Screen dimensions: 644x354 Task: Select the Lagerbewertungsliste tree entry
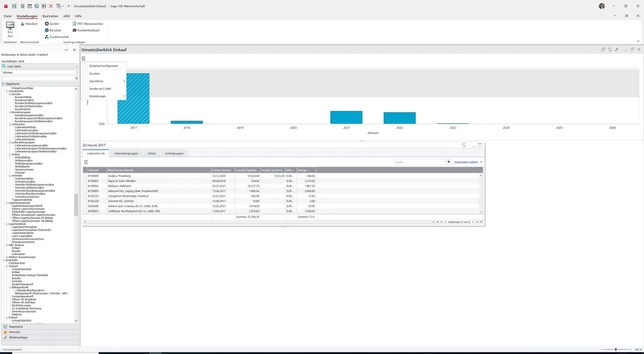pyautogui.click(x=24, y=227)
